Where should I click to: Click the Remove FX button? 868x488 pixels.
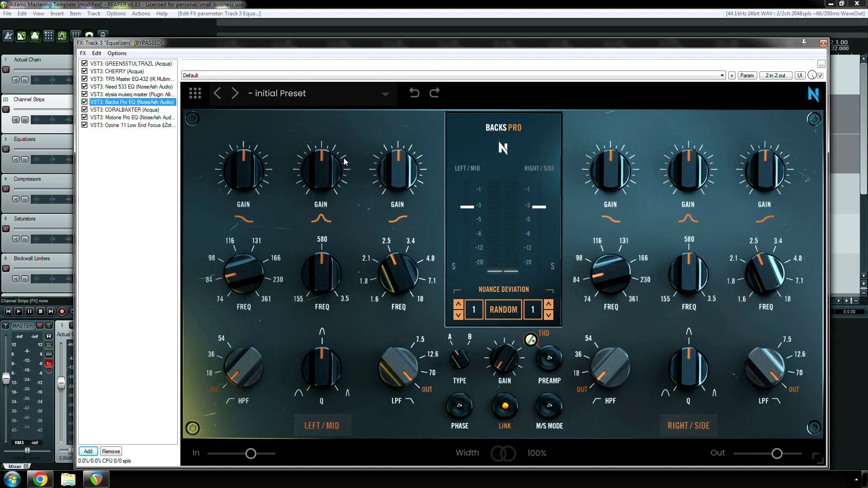click(111, 451)
